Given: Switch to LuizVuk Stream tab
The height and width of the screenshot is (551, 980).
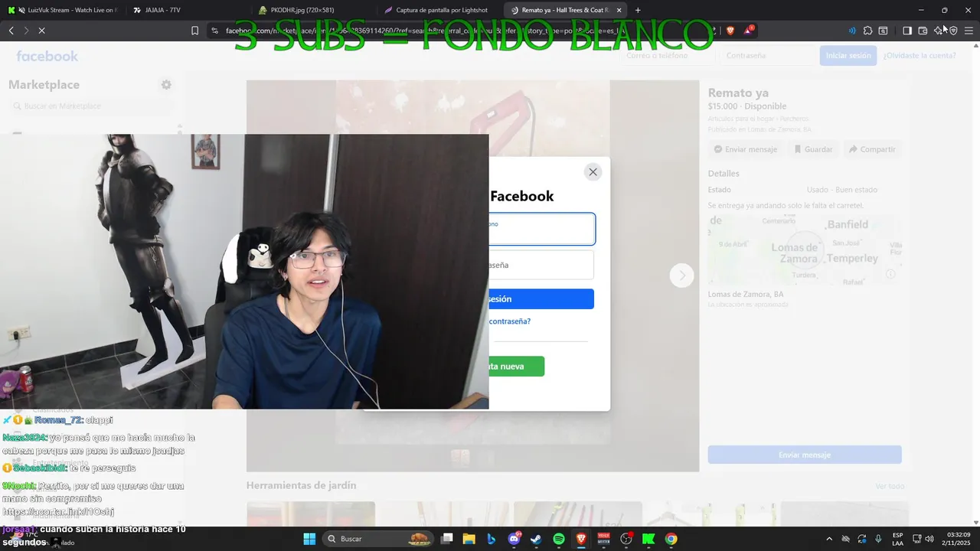Looking at the screenshot, I should tap(64, 10).
